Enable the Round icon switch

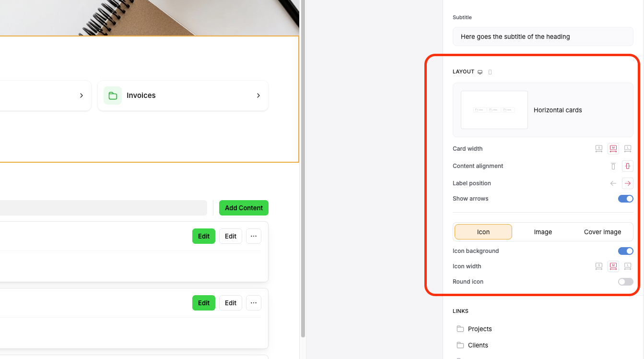626,282
